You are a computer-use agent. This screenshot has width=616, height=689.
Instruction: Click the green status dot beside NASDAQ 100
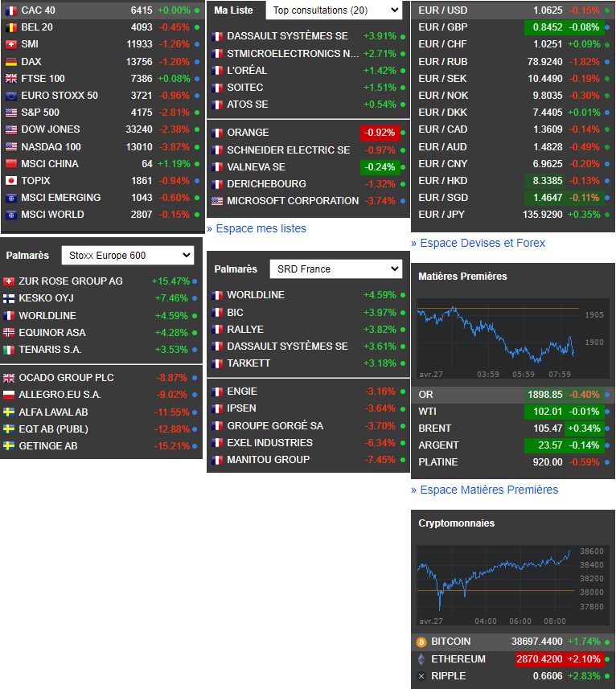(197, 147)
